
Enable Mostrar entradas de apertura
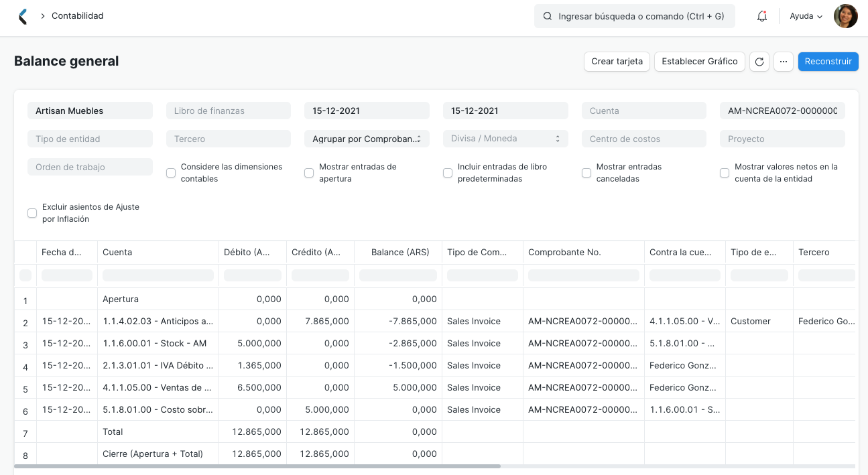pyautogui.click(x=309, y=173)
